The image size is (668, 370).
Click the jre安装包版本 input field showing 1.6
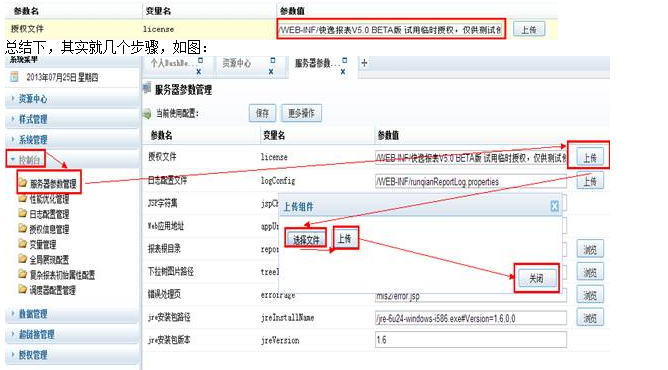coord(471,340)
